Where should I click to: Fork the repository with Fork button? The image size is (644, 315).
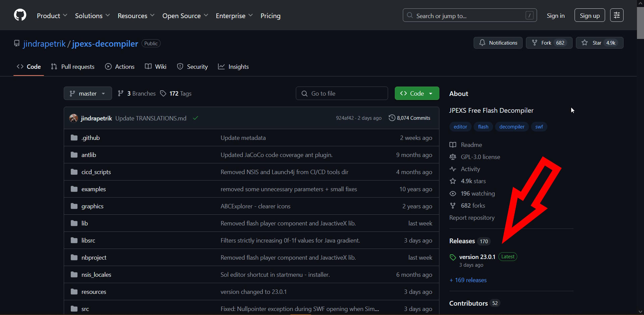[x=549, y=43]
